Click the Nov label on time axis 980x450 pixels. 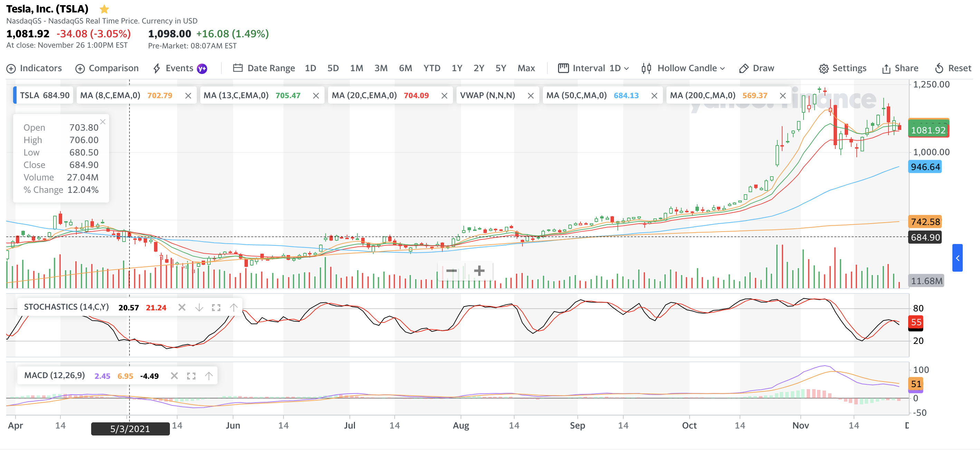tap(800, 425)
